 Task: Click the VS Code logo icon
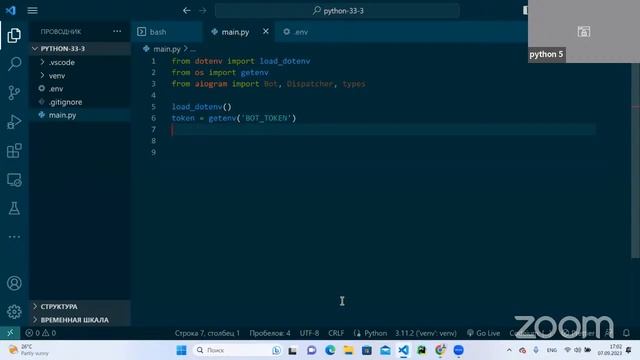tap(11, 10)
